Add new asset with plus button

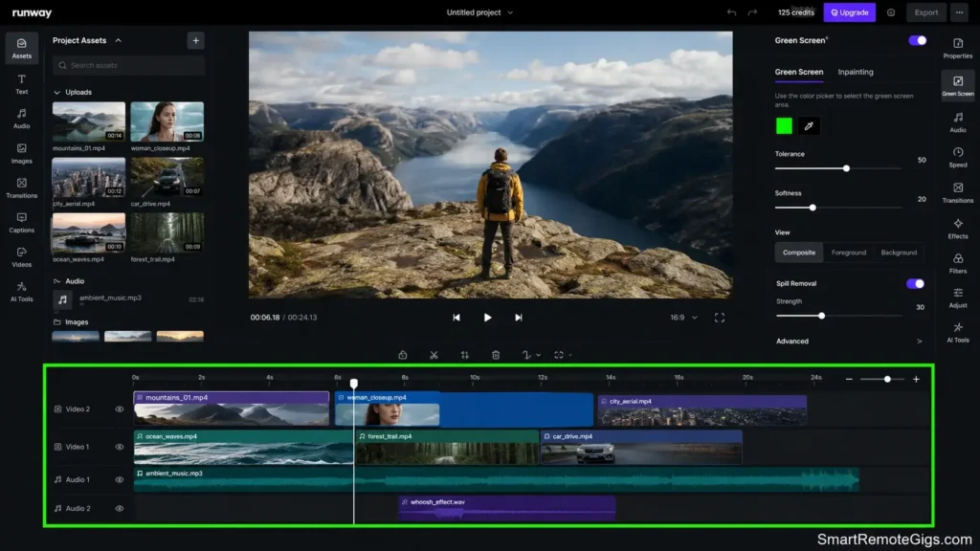coord(195,40)
